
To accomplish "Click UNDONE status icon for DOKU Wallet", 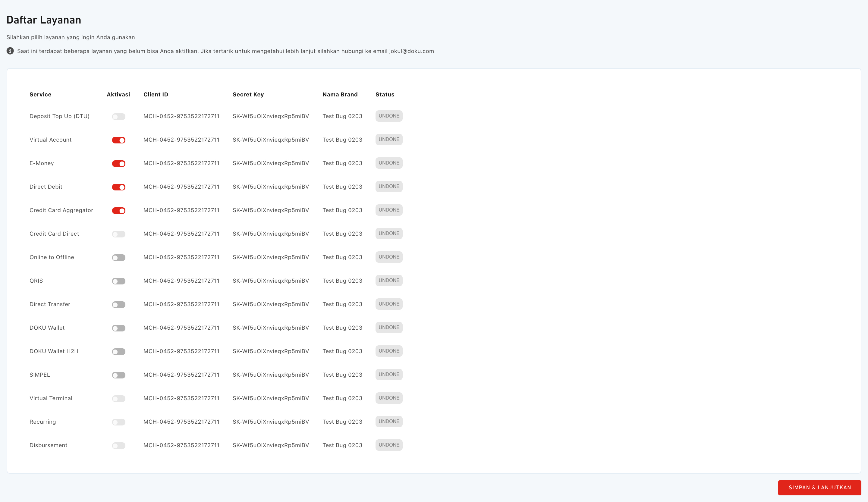I will coord(389,327).
